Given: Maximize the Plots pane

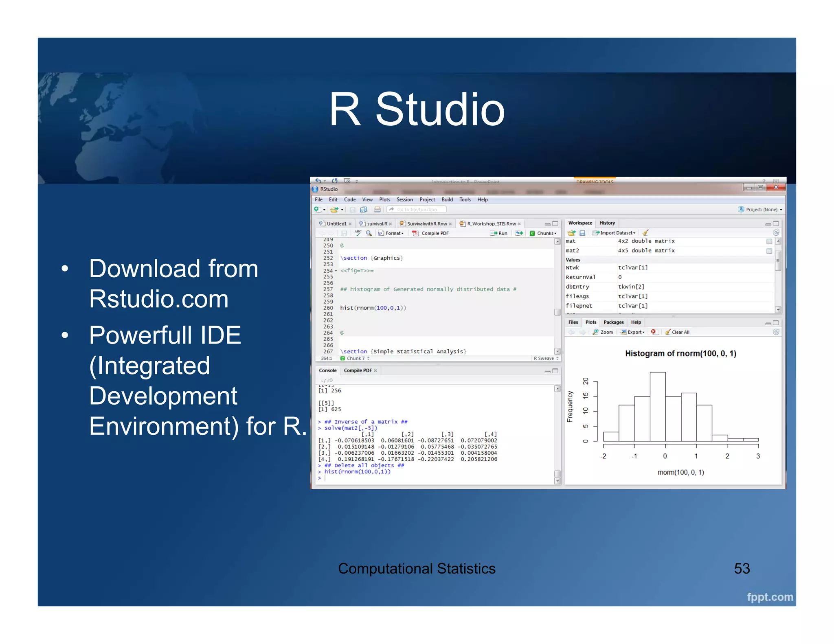Looking at the screenshot, I should [776, 322].
